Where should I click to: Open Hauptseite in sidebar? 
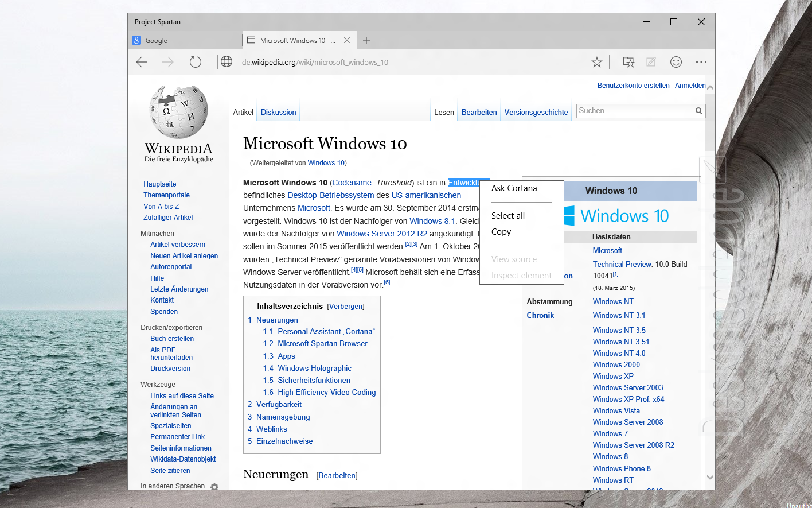click(160, 184)
